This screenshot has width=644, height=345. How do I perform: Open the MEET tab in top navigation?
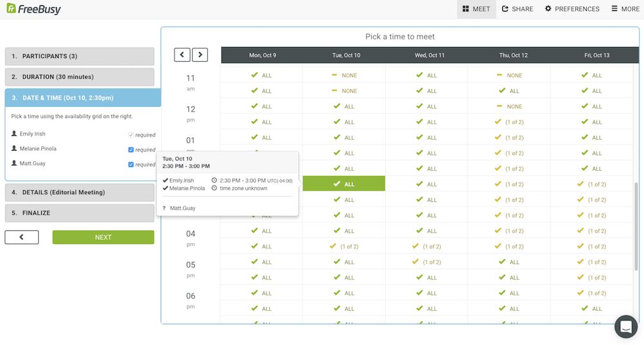[x=477, y=9]
